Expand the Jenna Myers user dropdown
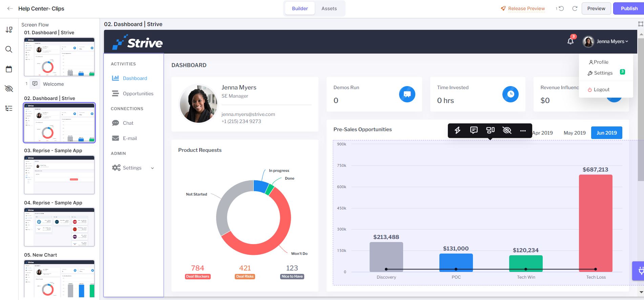Image resolution: width=644 pixels, height=300 pixels. click(x=605, y=41)
